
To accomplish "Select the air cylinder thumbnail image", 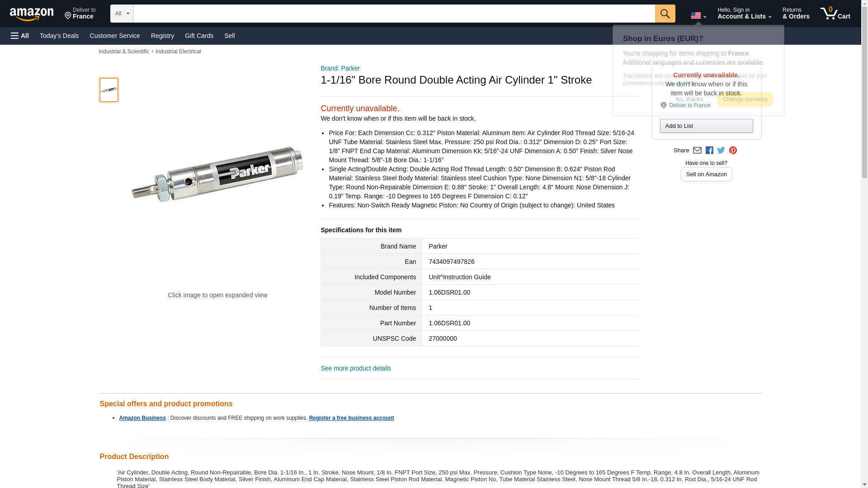I will (109, 89).
